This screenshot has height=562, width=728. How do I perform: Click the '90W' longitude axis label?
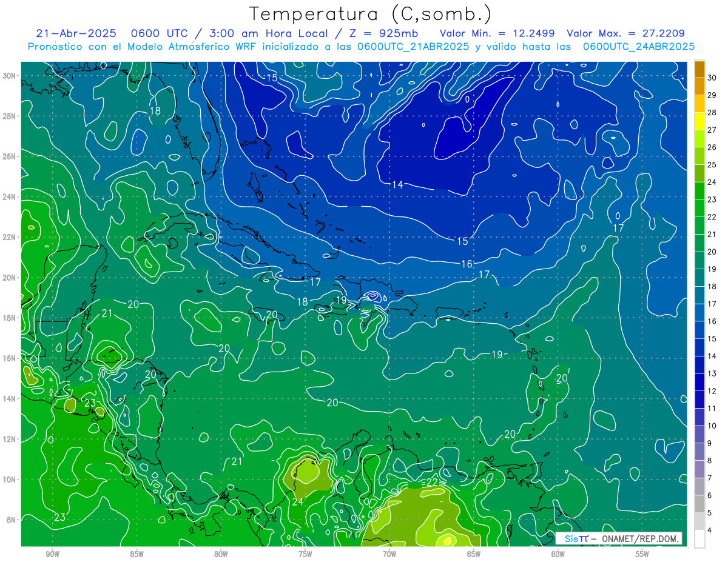52,554
